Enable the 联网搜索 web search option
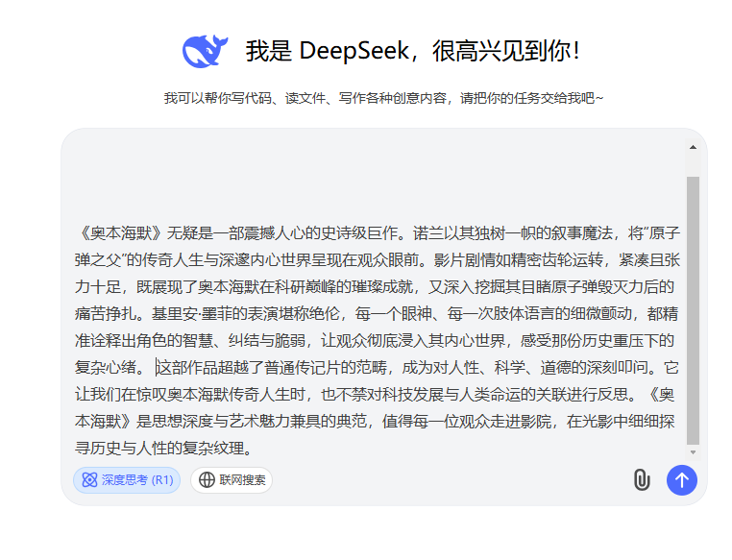Image resolution: width=732 pixels, height=560 pixels. 242,480
